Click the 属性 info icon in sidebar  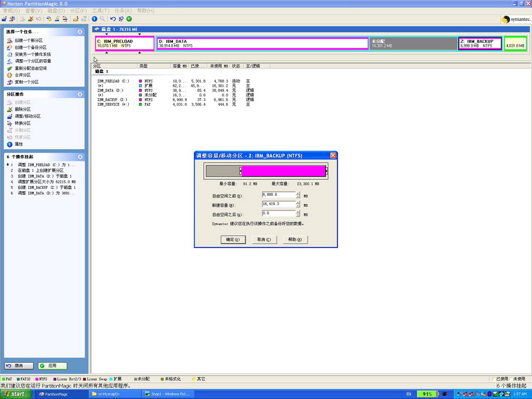pyautogui.click(x=9, y=144)
